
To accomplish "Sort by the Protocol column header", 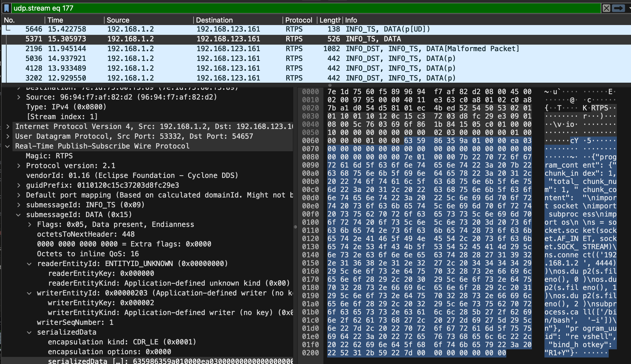I will click(298, 20).
